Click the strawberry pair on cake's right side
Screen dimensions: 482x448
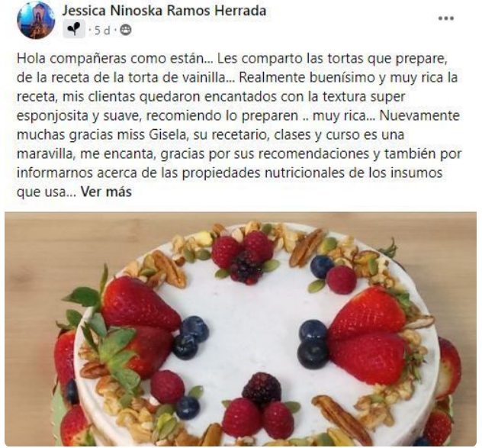coord(368,335)
